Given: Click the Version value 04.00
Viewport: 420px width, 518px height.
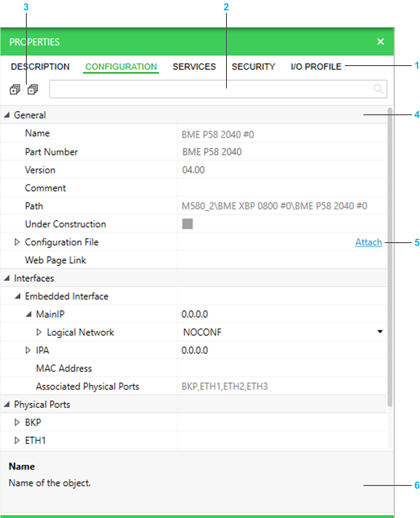Looking at the screenshot, I should coord(193,170).
